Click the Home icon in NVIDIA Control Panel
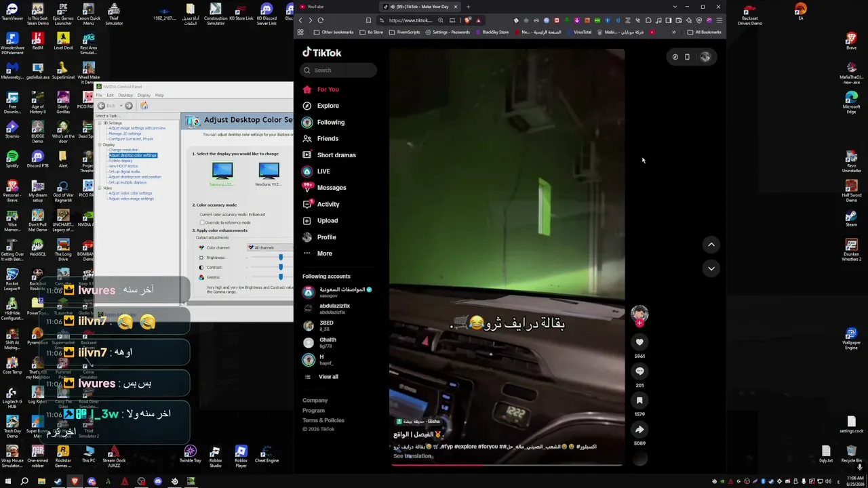Screen dimensions: 868x488 point(144,106)
